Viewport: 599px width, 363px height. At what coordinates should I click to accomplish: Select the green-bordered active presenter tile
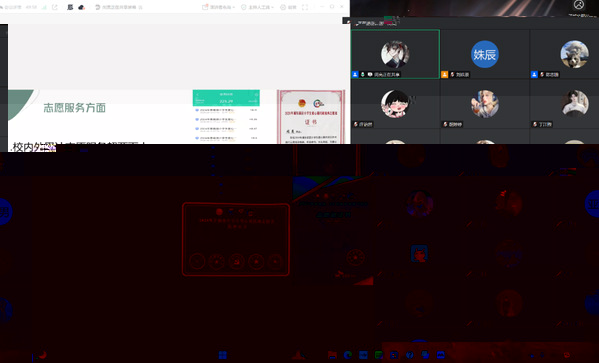pos(395,54)
